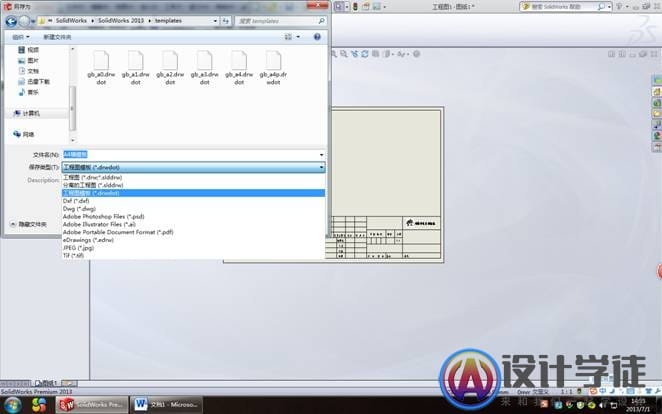The height and width of the screenshot is (414, 662).
Task: Click SolidWorks select cursor tool icon
Action: (339, 6)
